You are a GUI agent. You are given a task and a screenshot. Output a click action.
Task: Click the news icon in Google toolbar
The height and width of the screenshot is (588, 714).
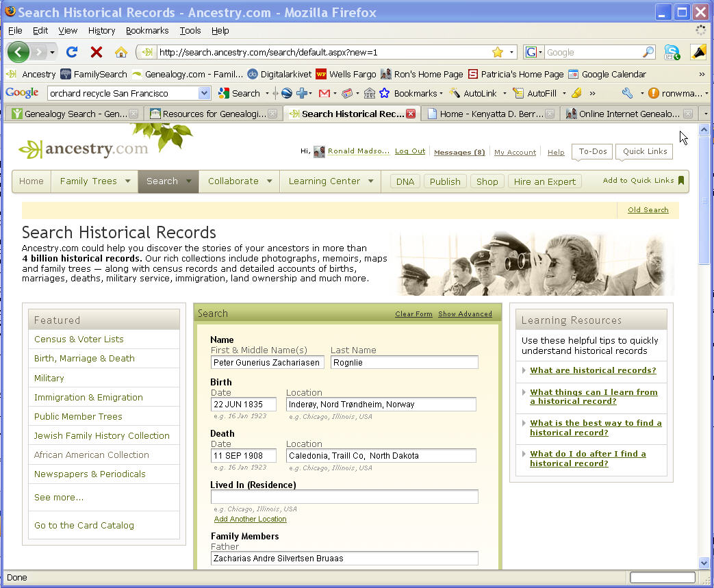[x=347, y=93]
